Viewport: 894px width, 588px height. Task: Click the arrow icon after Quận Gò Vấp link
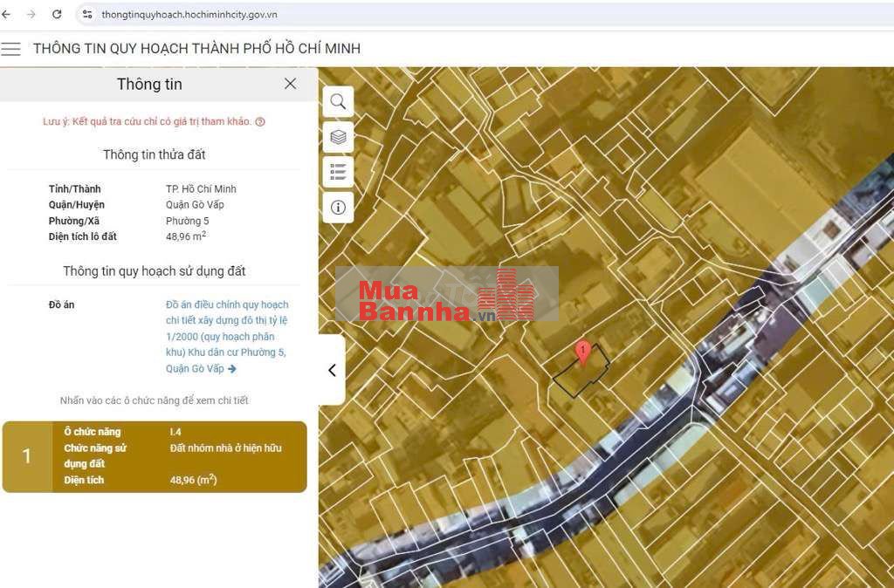coord(232,369)
